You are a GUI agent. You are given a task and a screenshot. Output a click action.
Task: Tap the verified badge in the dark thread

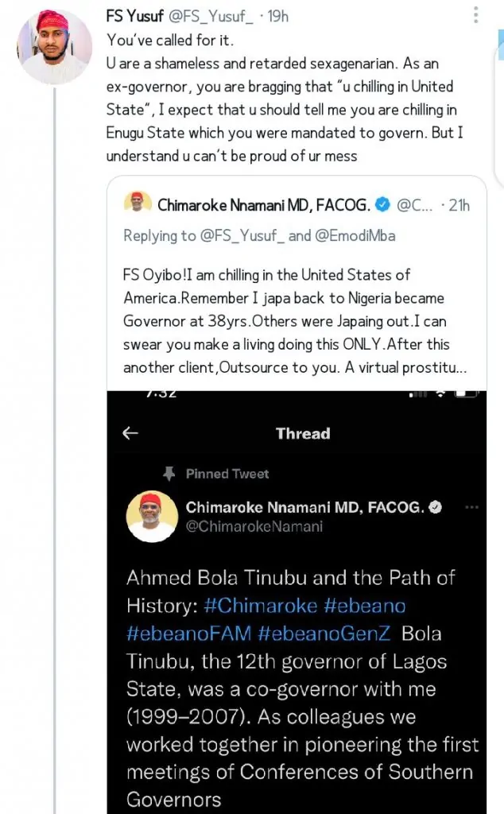(435, 507)
